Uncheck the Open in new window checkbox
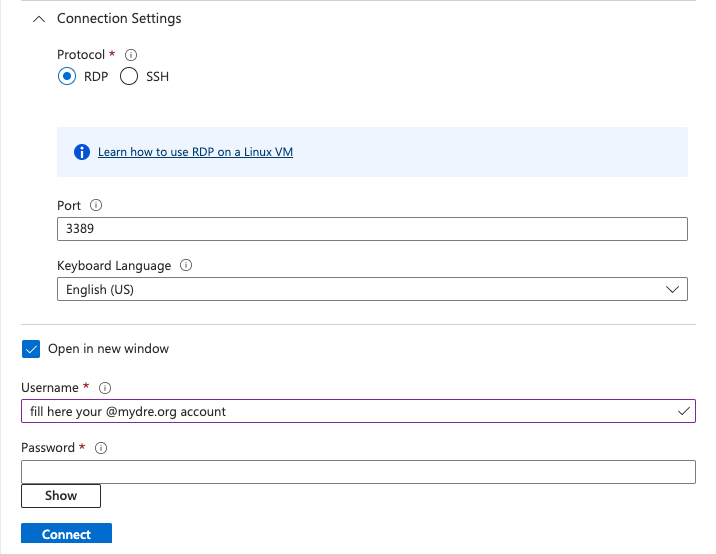Viewport: 716px width, 554px height. point(31,349)
